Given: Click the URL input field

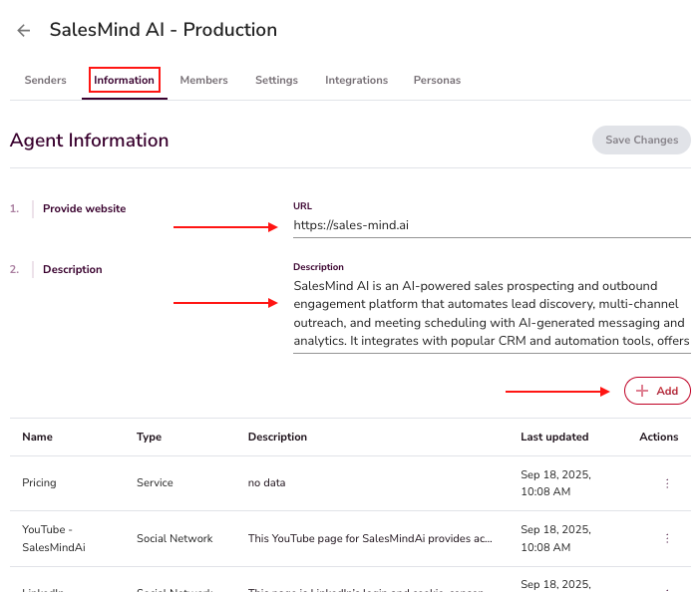Looking at the screenshot, I should [x=491, y=226].
